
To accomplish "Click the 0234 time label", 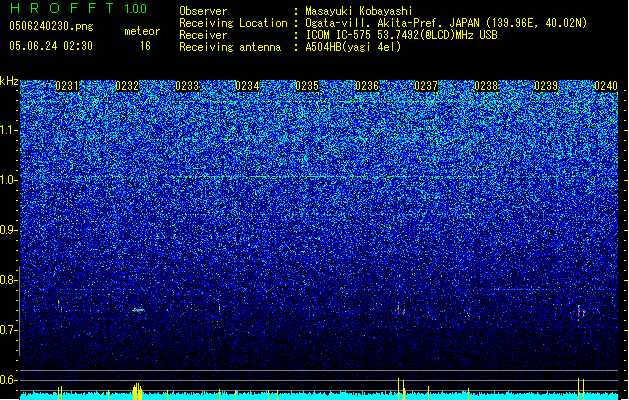I will [x=247, y=86].
